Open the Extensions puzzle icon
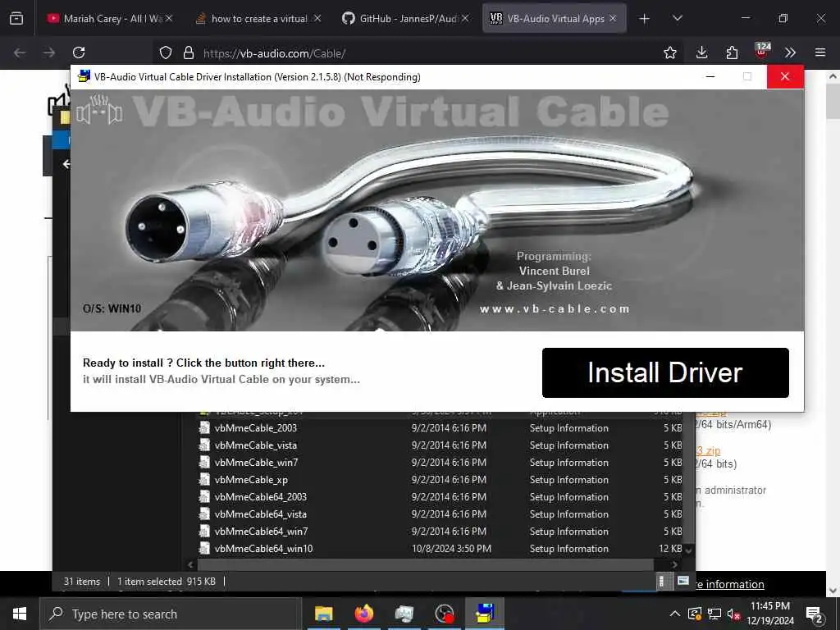The image size is (840, 630). coord(732,52)
